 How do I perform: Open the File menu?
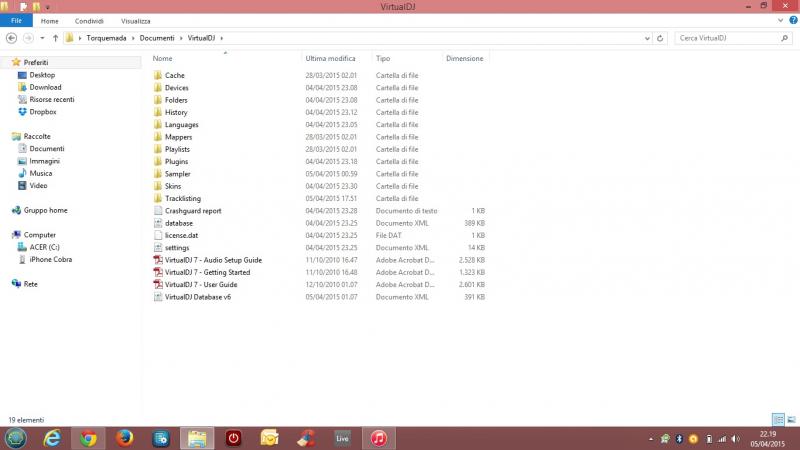(16, 20)
